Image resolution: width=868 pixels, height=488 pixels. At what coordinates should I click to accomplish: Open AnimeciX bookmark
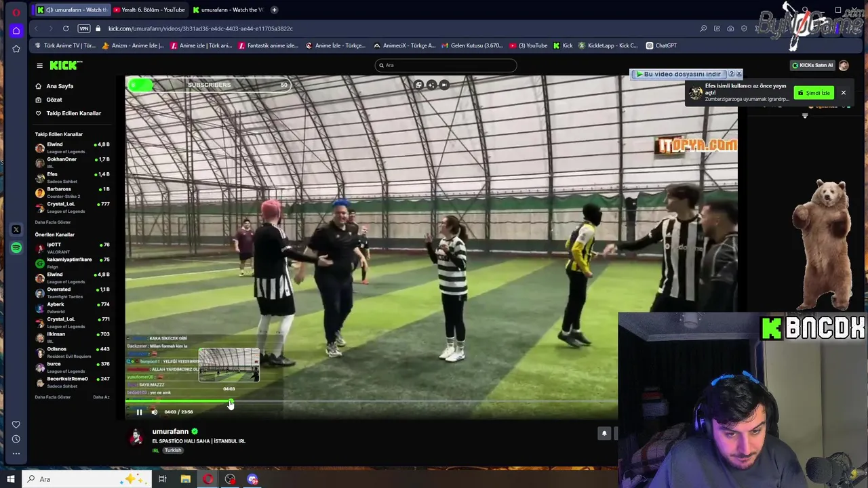(404, 45)
